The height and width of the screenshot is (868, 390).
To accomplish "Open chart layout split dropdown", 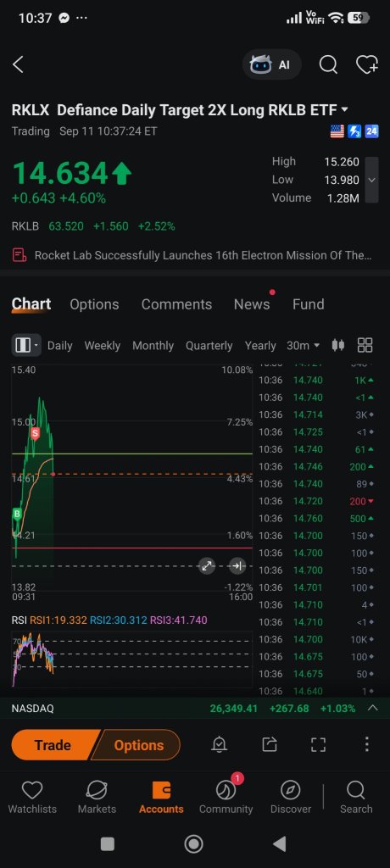I will 26,346.
